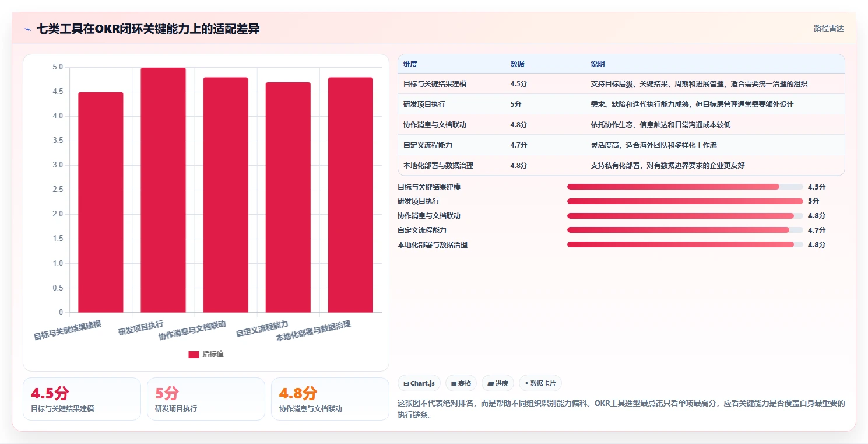The height and width of the screenshot is (444, 868).
Task: Click the 5分 value in table
Action: point(516,104)
